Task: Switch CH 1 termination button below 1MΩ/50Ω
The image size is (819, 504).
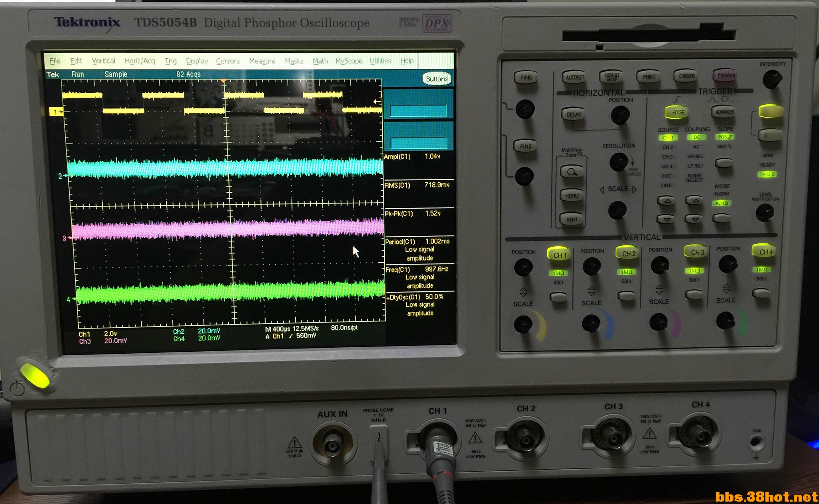Action: point(558,297)
